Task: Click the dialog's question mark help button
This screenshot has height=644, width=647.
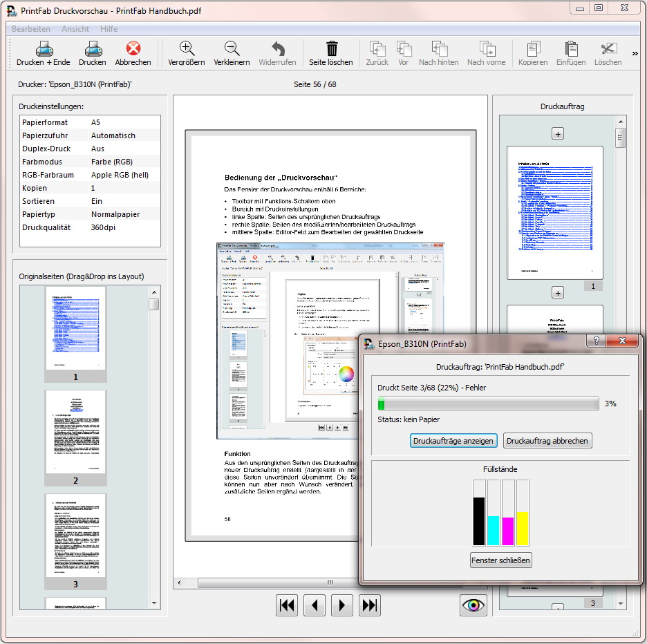Action: [x=596, y=342]
